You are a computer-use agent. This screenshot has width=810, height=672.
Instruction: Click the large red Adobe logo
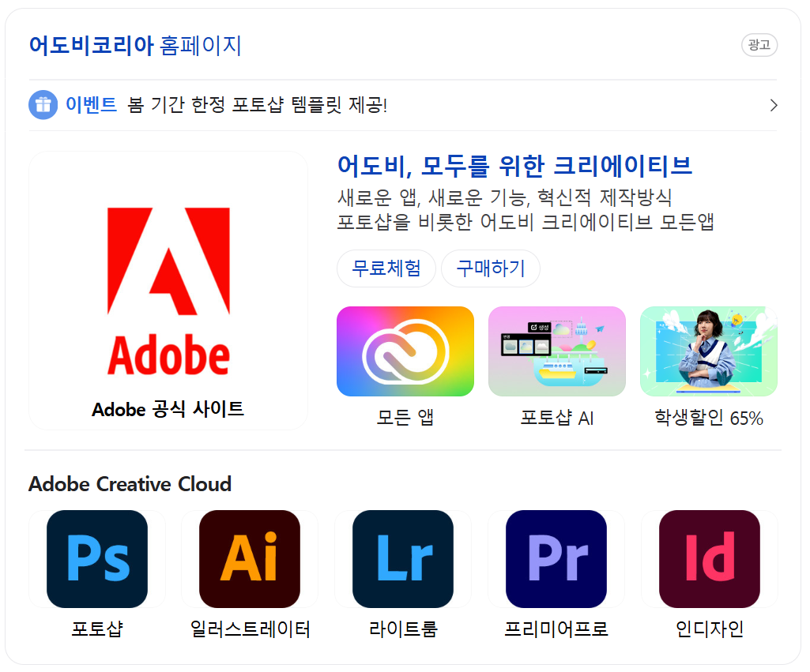(x=168, y=291)
